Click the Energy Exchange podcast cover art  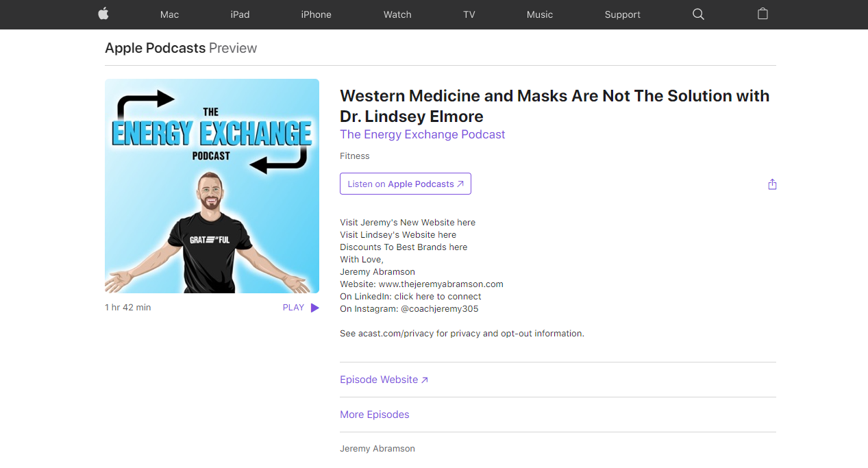click(x=212, y=186)
